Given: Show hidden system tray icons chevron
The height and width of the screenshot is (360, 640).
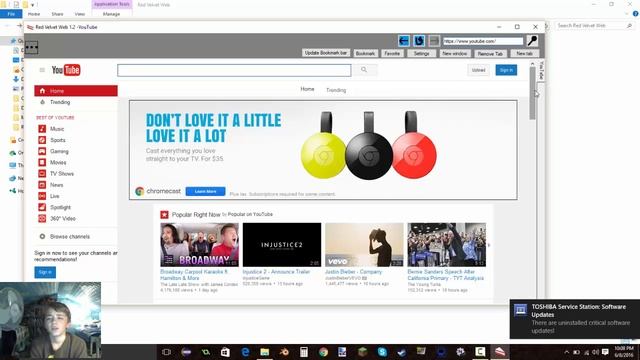Looking at the screenshot, I should click(567, 352).
